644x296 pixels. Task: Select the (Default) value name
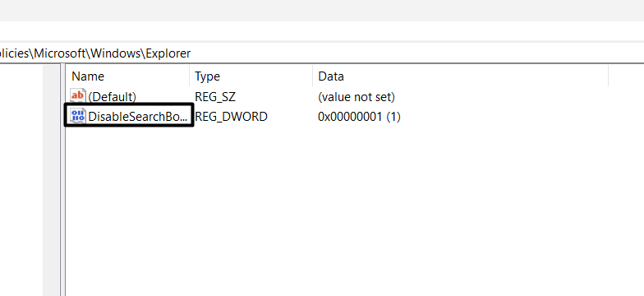[112, 97]
